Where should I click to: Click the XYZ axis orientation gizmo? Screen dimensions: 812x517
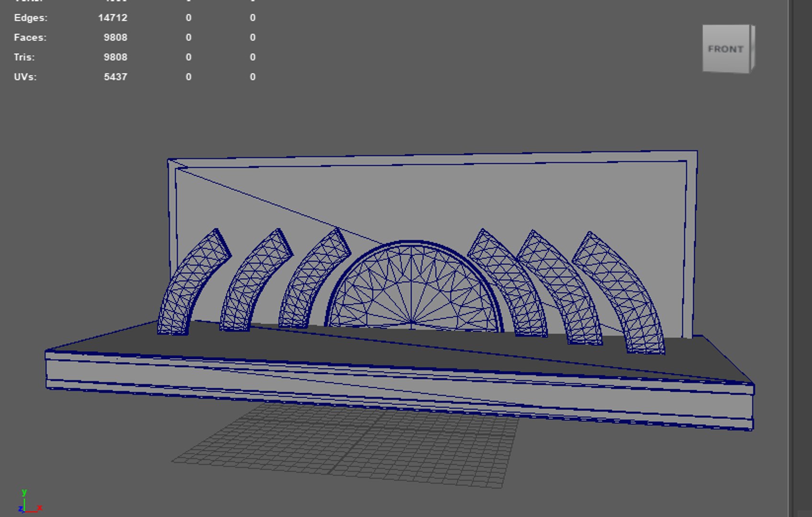tap(30, 502)
